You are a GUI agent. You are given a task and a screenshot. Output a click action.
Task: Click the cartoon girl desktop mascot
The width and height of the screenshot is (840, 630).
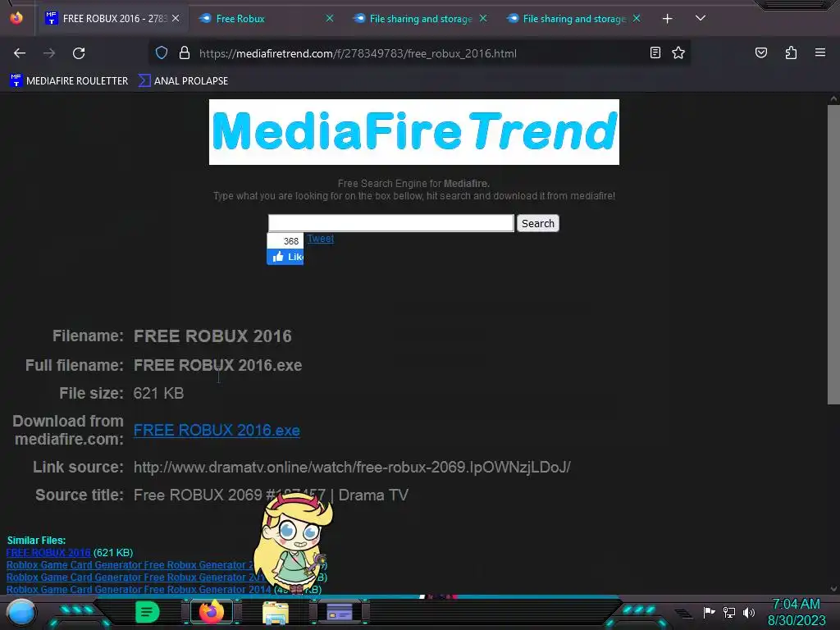[293, 545]
